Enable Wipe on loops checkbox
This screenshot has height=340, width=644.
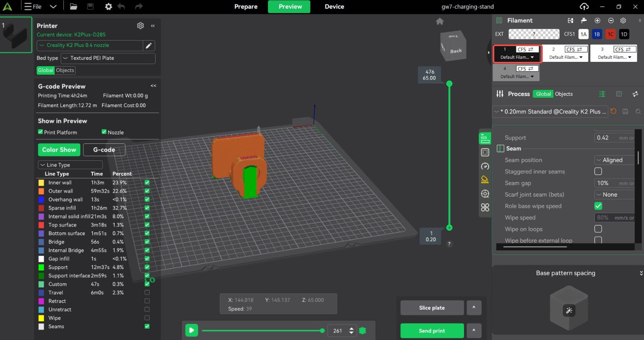point(598,229)
